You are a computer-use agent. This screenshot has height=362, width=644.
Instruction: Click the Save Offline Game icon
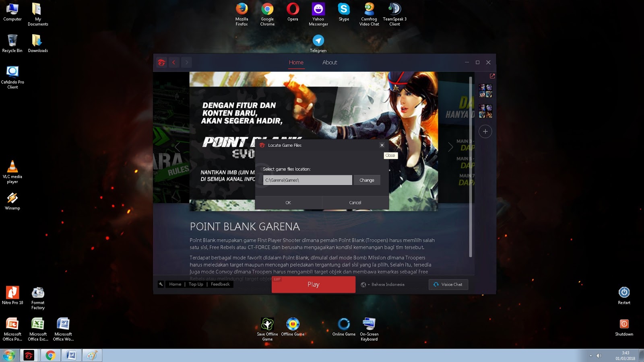[267, 329]
